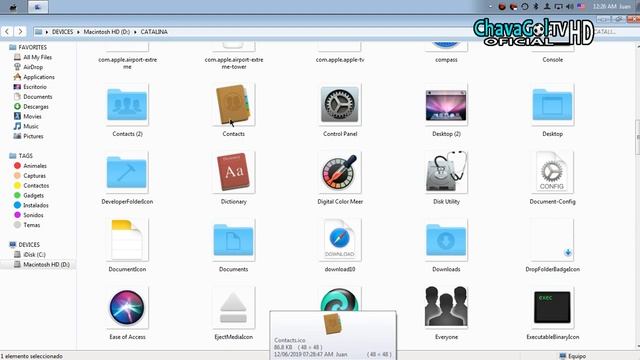
Task: Select the Document-Config file icon
Action: 552,173
